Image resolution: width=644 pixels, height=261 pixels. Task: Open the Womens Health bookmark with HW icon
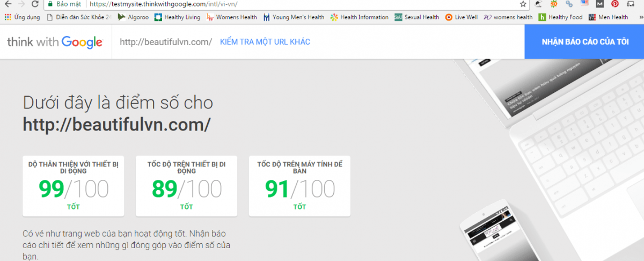click(232, 17)
